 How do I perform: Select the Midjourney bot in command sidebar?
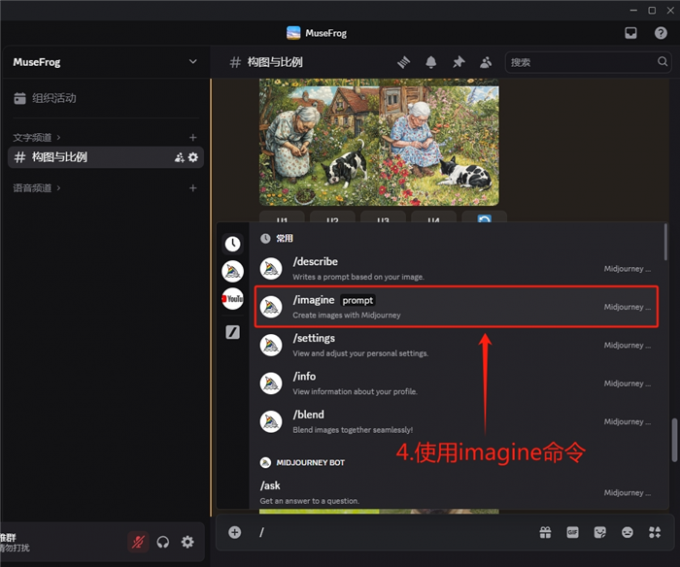(x=232, y=272)
